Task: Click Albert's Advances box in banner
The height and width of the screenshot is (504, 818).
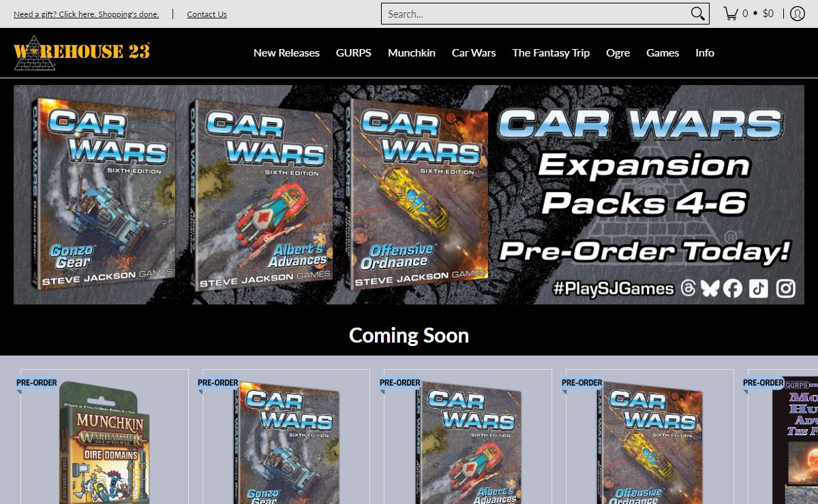Action: pos(262,195)
